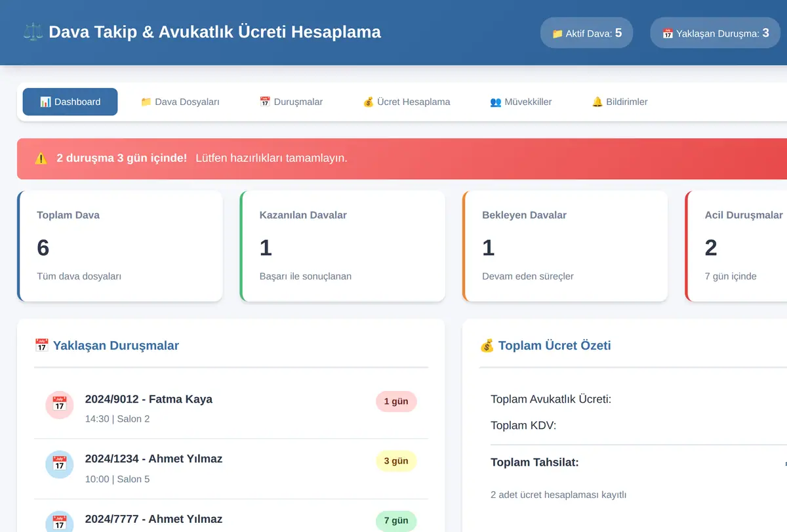Open the Bekleyen Davalar card
This screenshot has width=787, height=532.
pos(565,246)
